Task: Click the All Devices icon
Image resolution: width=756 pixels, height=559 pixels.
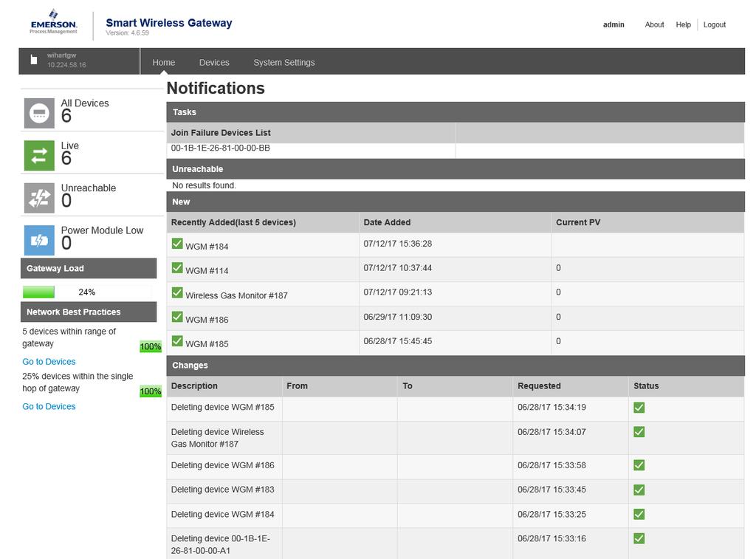Action: tap(39, 113)
